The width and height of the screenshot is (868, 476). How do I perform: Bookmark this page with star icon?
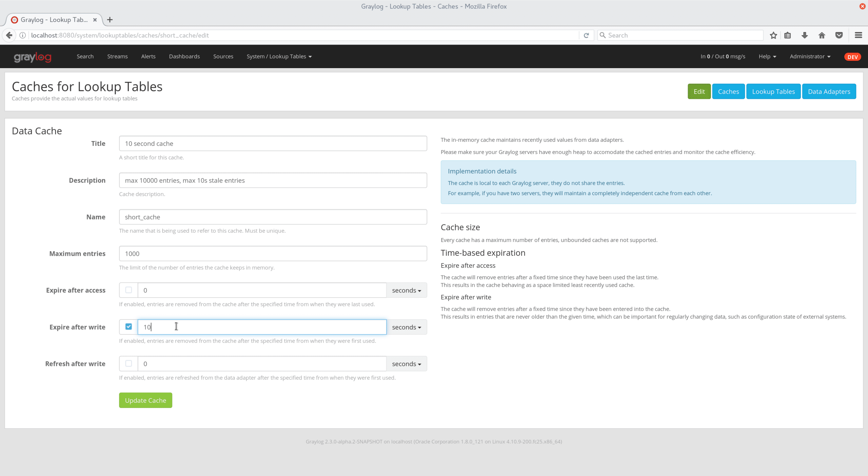[x=773, y=35]
